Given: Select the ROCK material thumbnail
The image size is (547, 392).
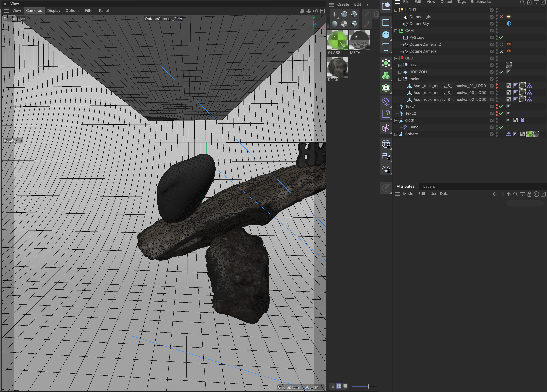Looking at the screenshot, I should pos(337,67).
